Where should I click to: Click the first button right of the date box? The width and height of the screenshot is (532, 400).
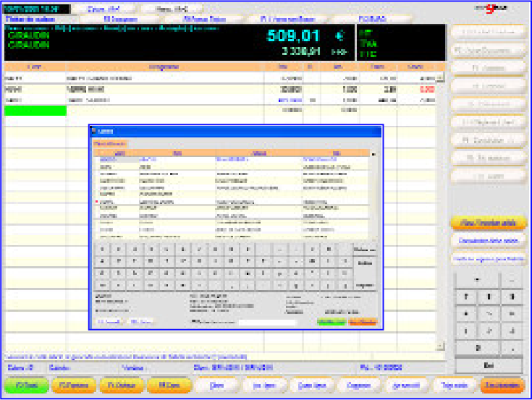[x=102, y=9]
